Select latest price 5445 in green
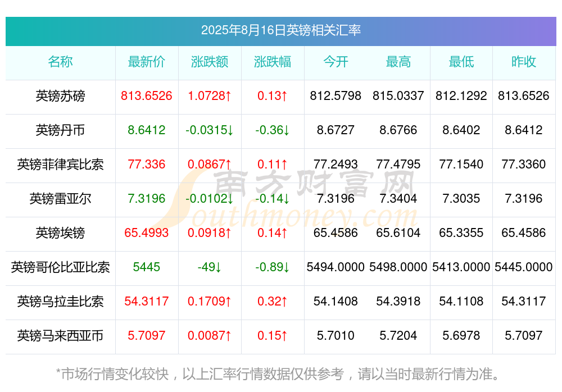 pos(147,267)
